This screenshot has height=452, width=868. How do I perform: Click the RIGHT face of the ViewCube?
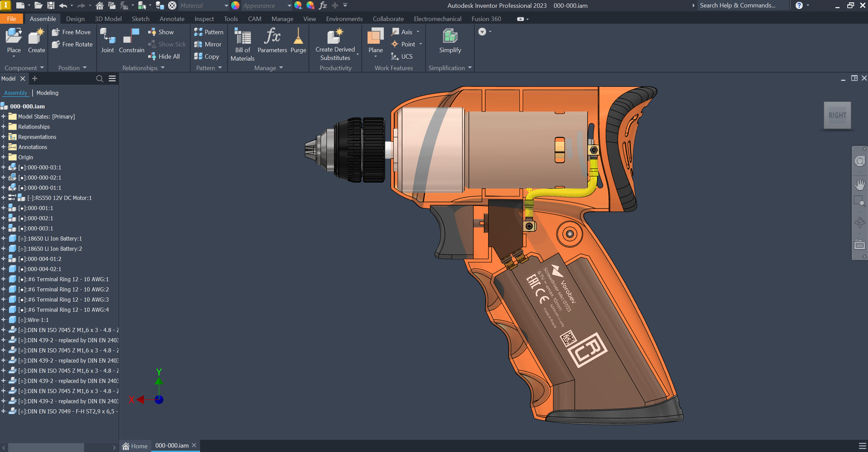[x=837, y=115]
